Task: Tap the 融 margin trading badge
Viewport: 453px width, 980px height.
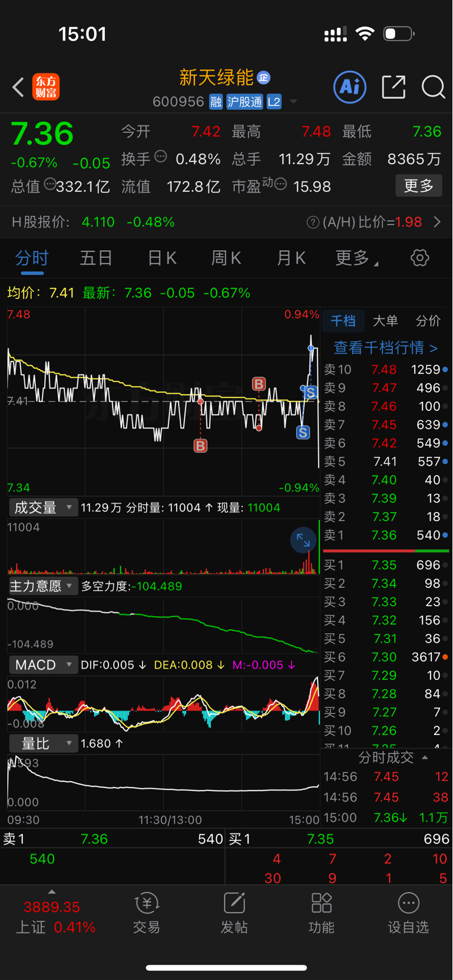Action: point(216,102)
